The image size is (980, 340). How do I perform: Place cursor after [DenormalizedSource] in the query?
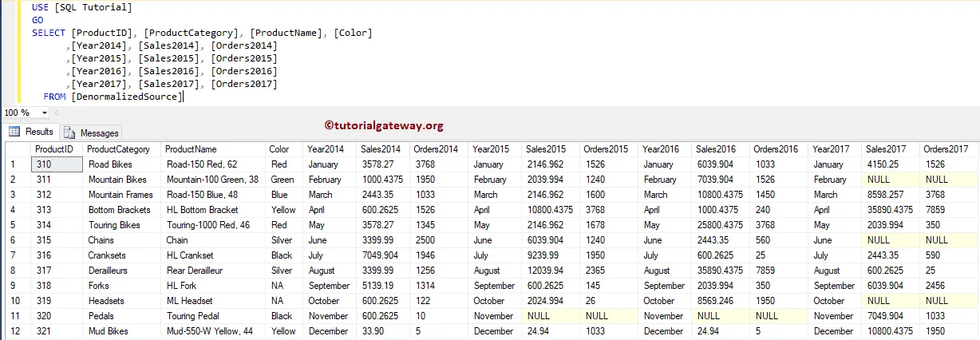click(183, 97)
